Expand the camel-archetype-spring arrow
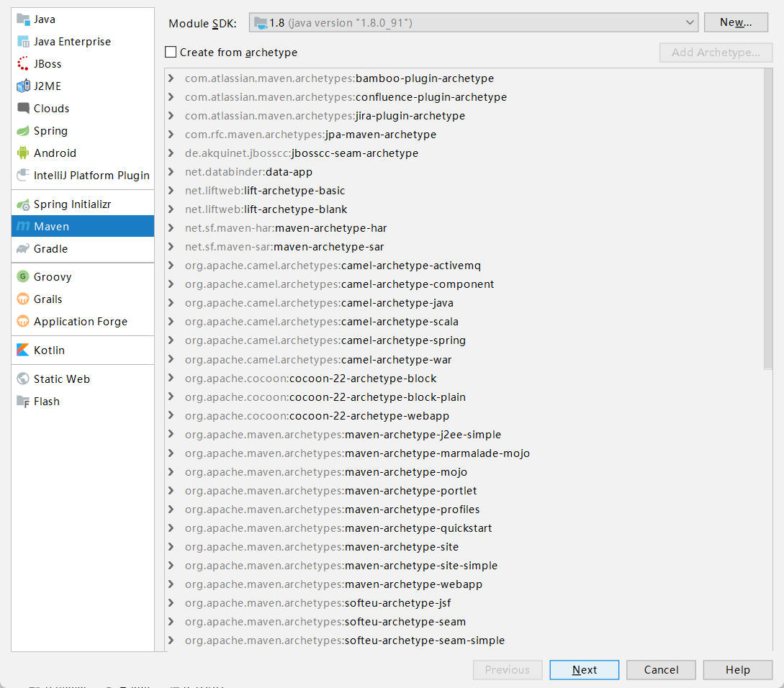This screenshot has height=688, width=784. (171, 340)
